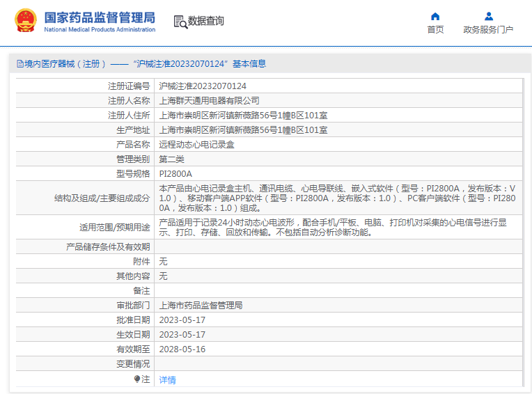
Task: Click the 备注 label
Action: (141, 290)
